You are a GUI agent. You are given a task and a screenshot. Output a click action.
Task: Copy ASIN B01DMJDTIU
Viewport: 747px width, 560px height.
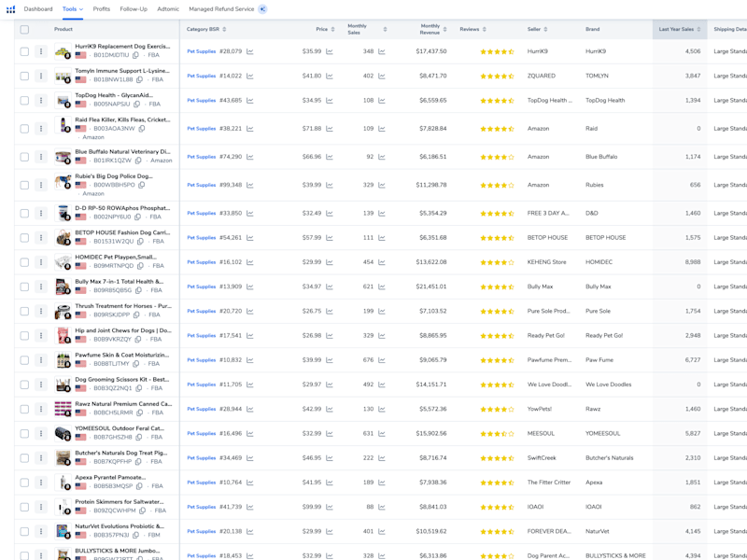135,55
